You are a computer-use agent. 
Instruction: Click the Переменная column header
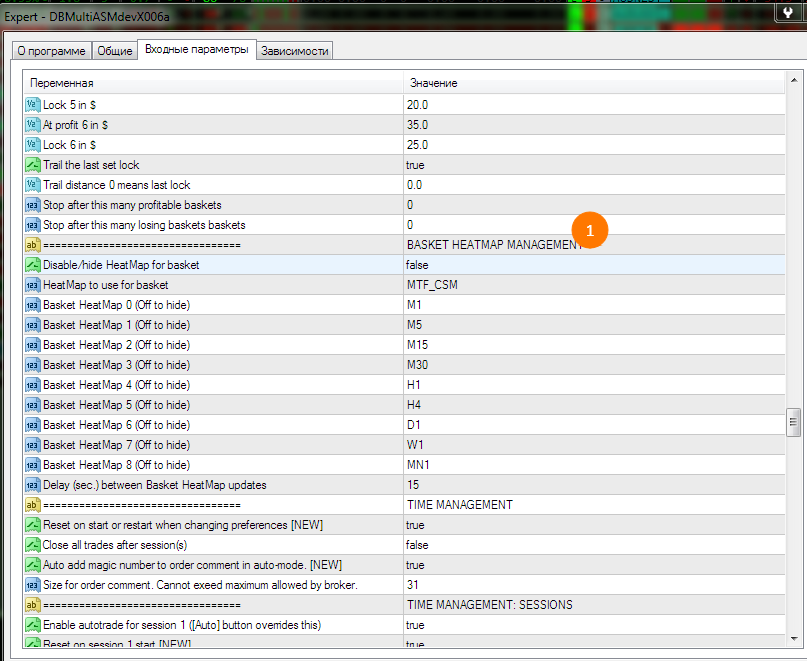(213, 83)
